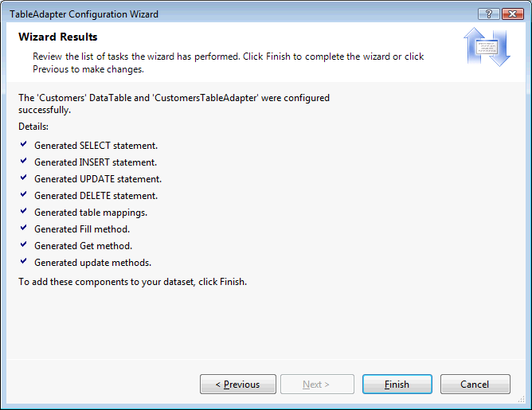
Task: Click the checkmark beside Generated SELECT statement
Action: point(24,145)
